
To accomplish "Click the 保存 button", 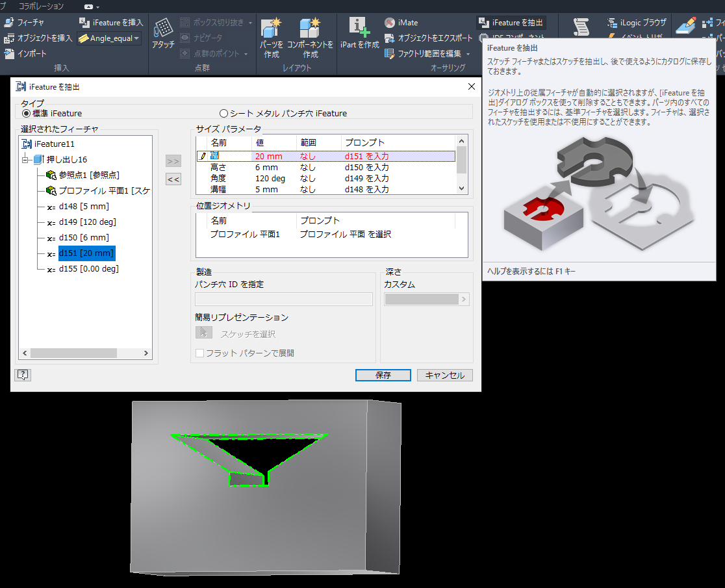I will (x=383, y=376).
